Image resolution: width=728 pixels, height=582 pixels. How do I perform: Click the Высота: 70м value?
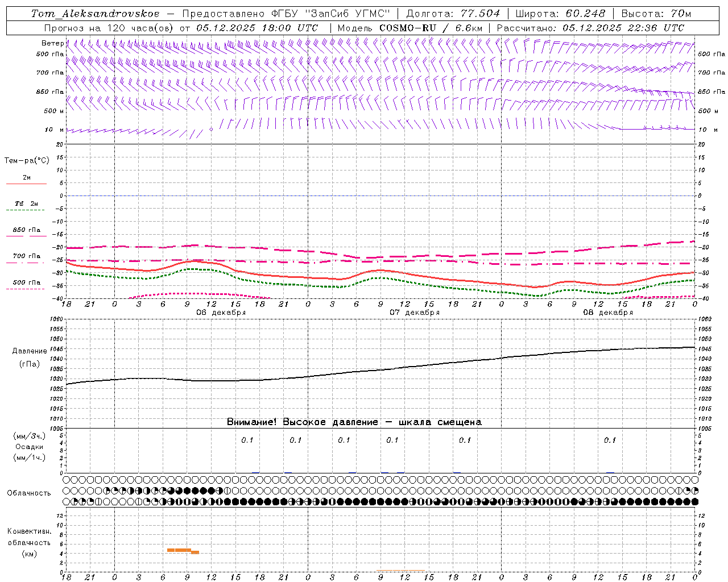click(656, 13)
